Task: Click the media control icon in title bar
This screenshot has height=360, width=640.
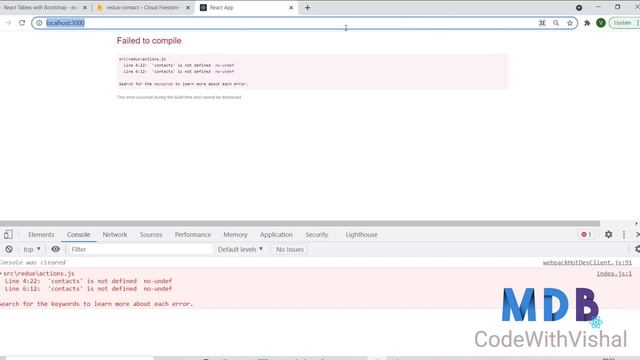Action: click(x=579, y=7)
